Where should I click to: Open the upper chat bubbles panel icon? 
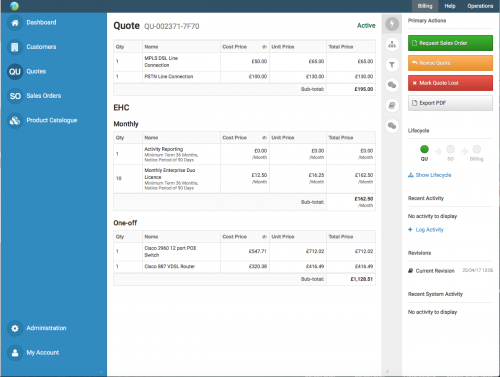(x=392, y=85)
